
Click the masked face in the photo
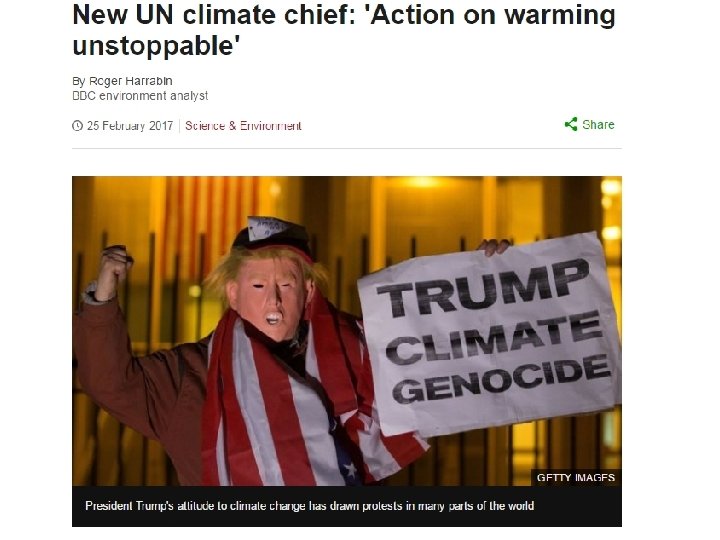click(271, 296)
